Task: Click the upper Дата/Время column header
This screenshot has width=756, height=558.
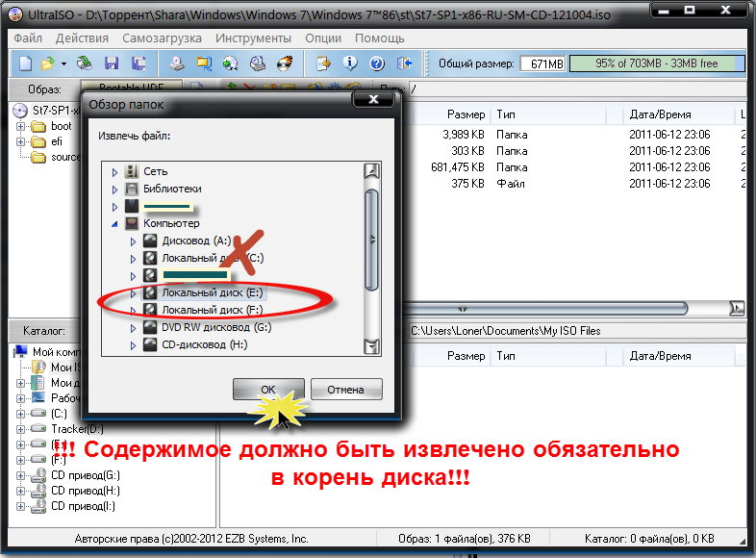Action: [x=677, y=114]
